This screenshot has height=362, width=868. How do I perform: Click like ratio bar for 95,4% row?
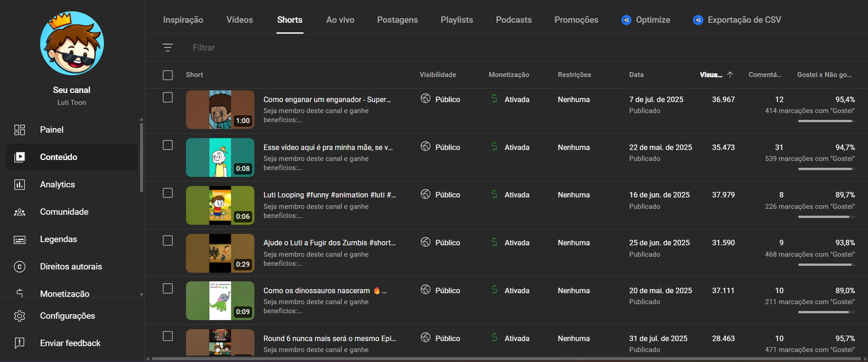click(x=826, y=121)
